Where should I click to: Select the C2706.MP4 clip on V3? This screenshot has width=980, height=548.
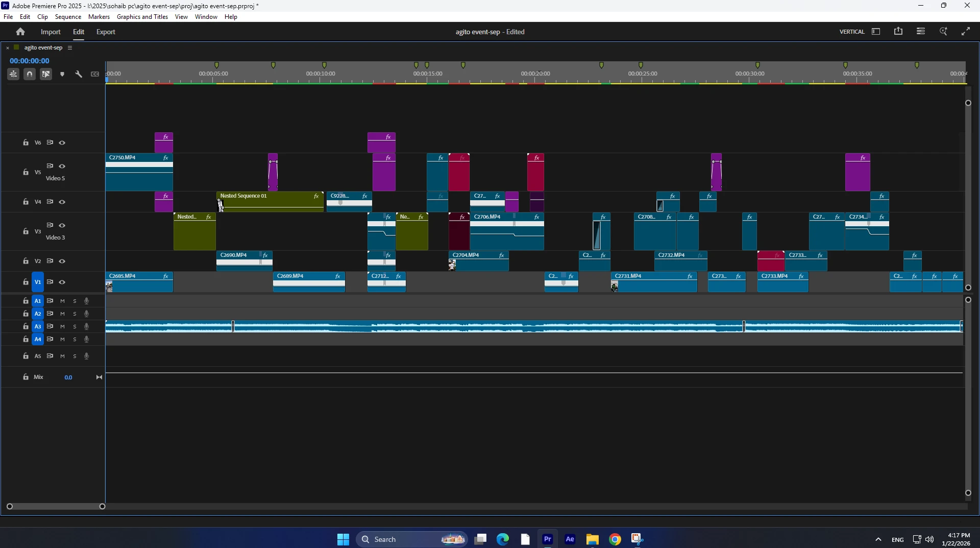click(507, 231)
